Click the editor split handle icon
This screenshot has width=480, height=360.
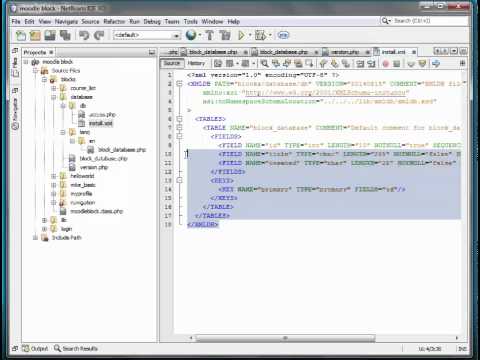pyautogui.click(x=462, y=63)
